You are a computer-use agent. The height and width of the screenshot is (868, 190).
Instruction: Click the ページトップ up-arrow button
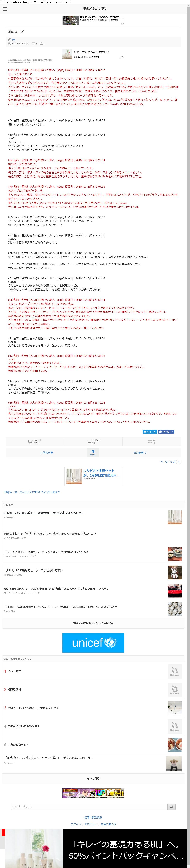[x=179, y=462]
